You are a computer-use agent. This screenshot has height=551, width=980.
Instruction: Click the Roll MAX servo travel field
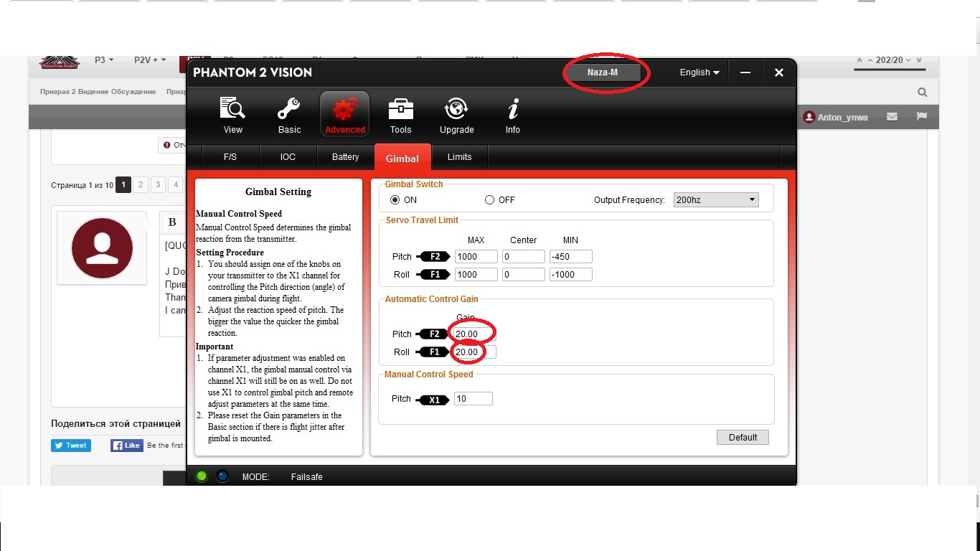tap(476, 274)
